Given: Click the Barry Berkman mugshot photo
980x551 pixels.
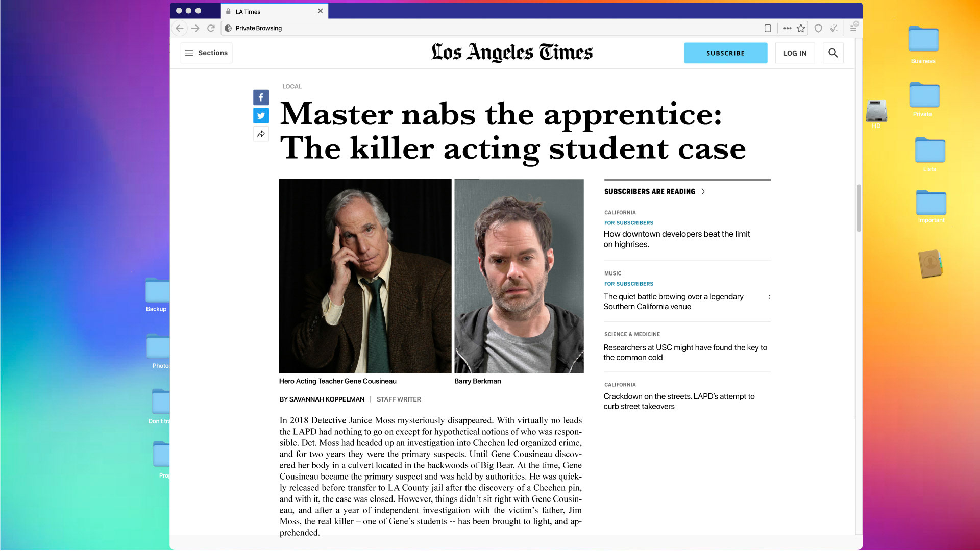Looking at the screenshot, I should pyautogui.click(x=519, y=276).
